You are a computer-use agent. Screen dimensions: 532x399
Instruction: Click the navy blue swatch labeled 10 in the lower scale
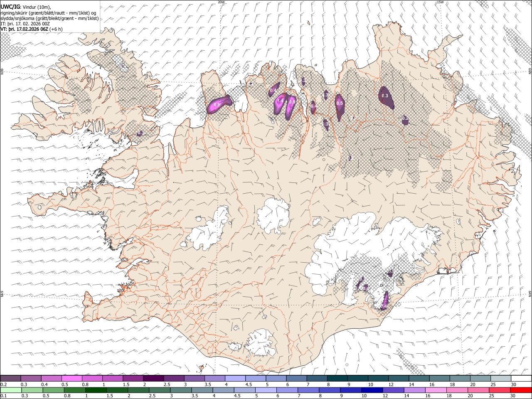(372, 390)
